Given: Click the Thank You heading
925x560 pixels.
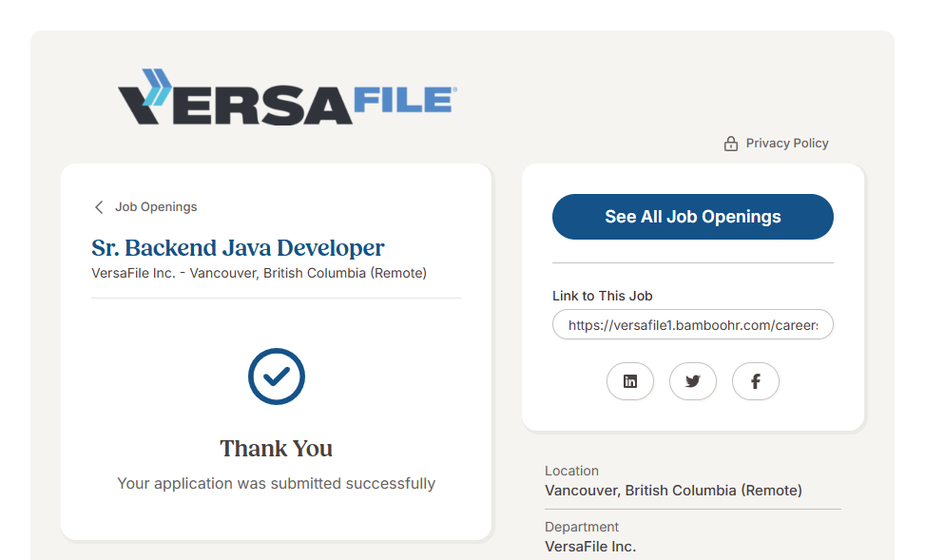Looking at the screenshot, I should tap(276, 449).
